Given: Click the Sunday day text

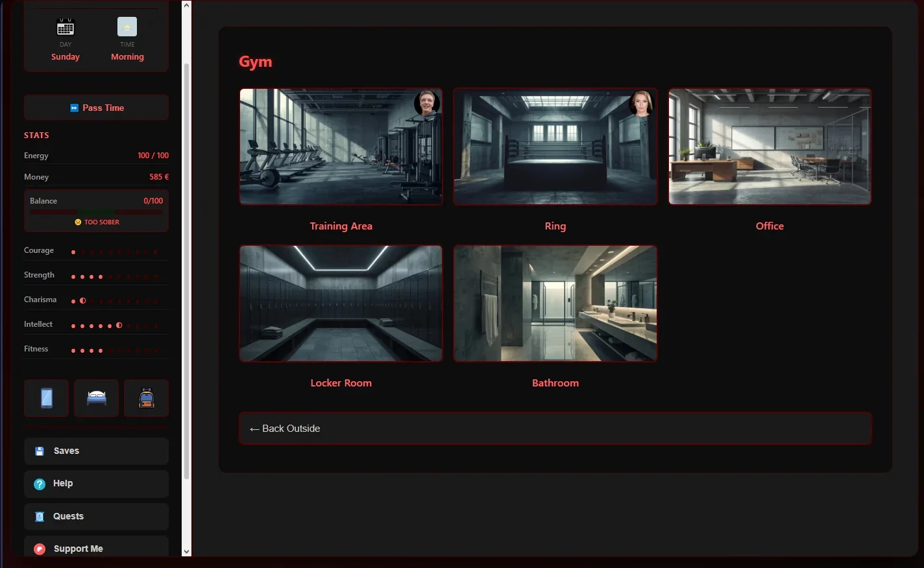Looking at the screenshot, I should 66,57.
